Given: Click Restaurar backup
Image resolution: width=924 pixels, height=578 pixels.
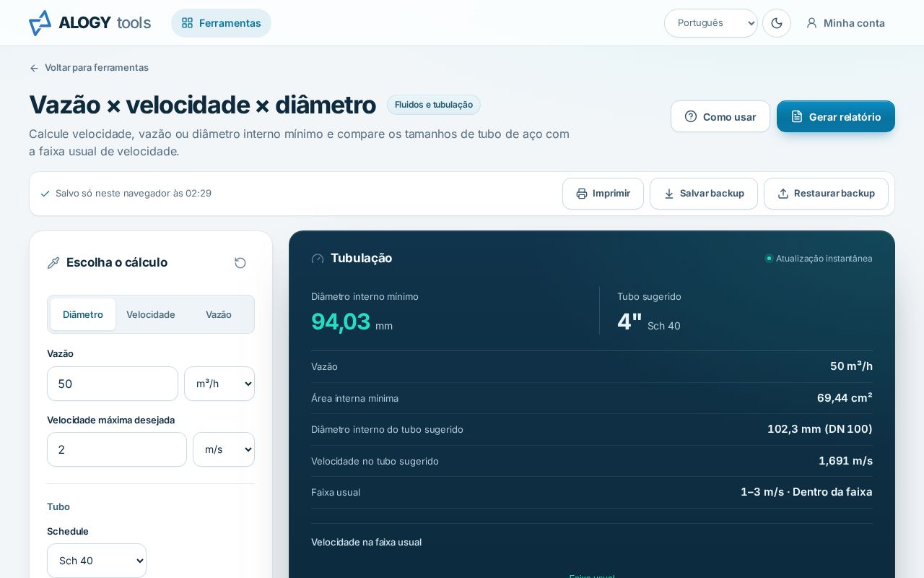Looking at the screenshot, I should [826, 194].
